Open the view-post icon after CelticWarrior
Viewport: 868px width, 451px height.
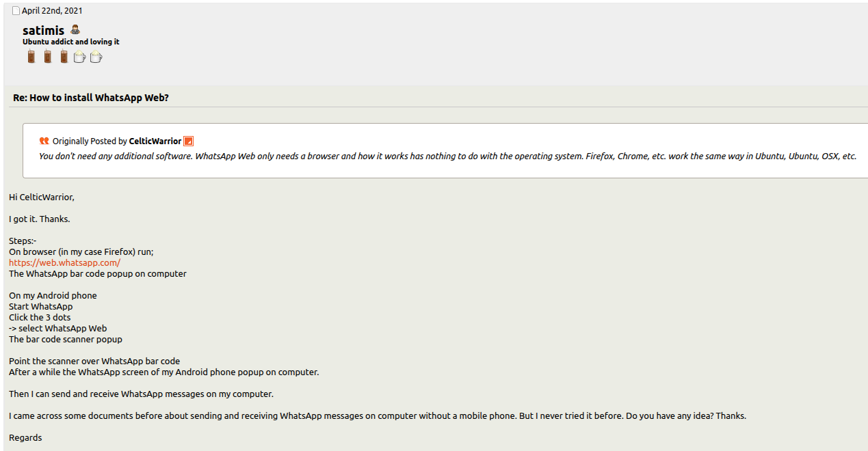[x=189, y=141]
